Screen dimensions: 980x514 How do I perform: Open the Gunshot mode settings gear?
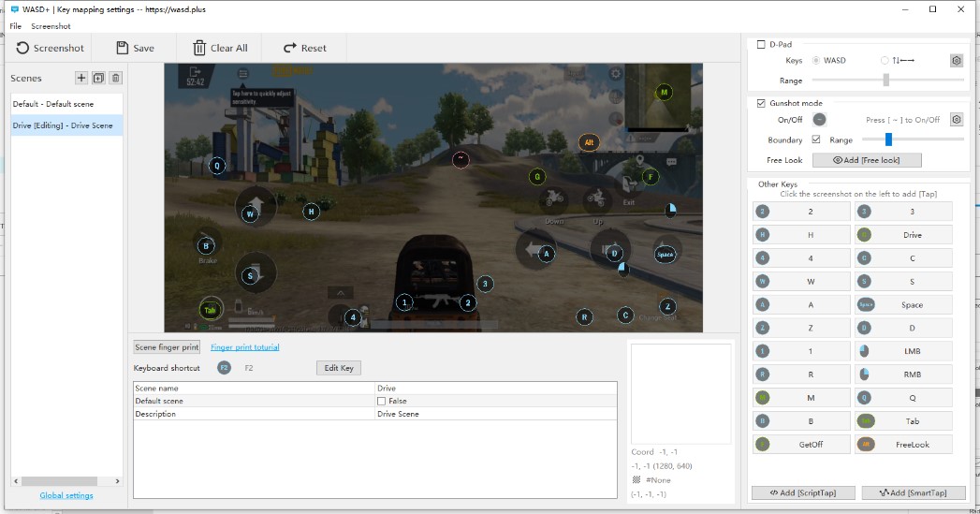click(957, 120)
